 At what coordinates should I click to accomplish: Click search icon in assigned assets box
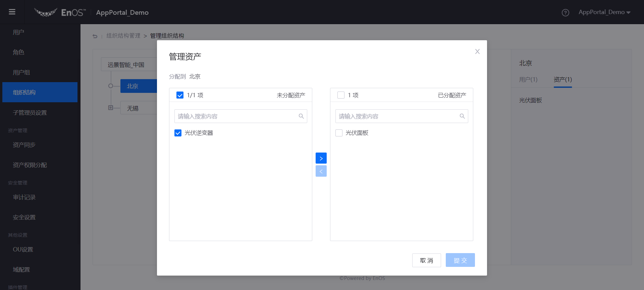click(462, 116)
